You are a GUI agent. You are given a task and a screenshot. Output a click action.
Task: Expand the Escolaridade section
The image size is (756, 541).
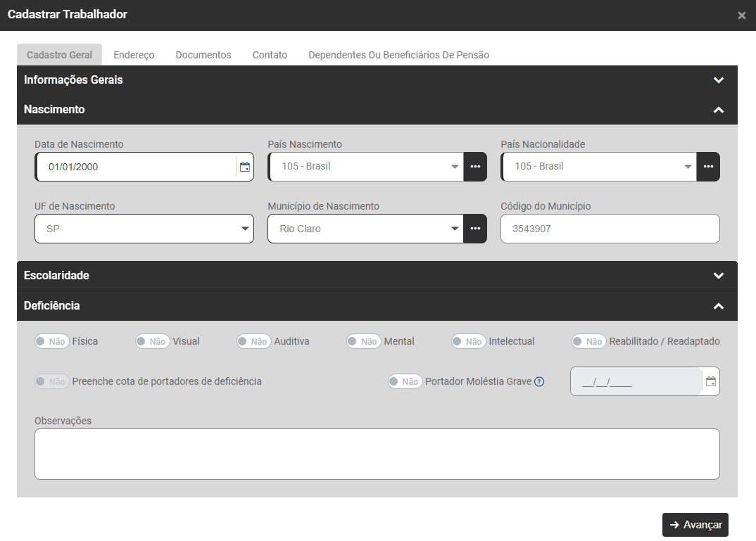(x=718, y=276)
